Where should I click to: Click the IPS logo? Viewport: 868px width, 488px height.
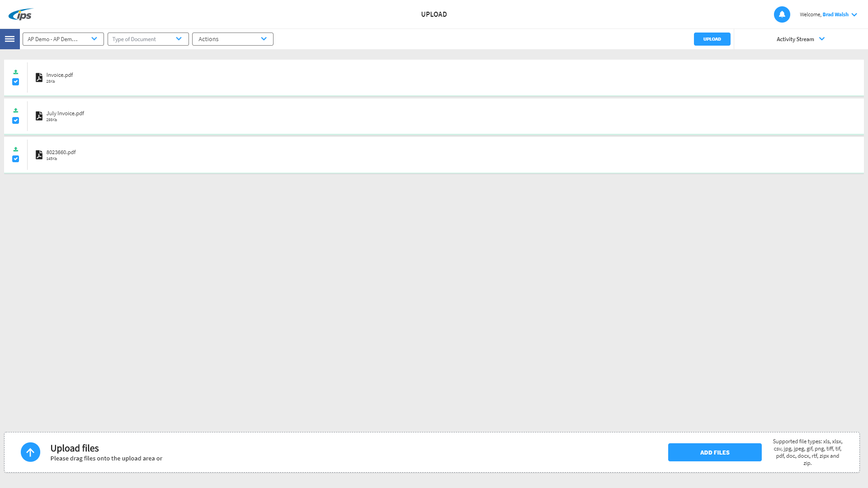[21, 14]
